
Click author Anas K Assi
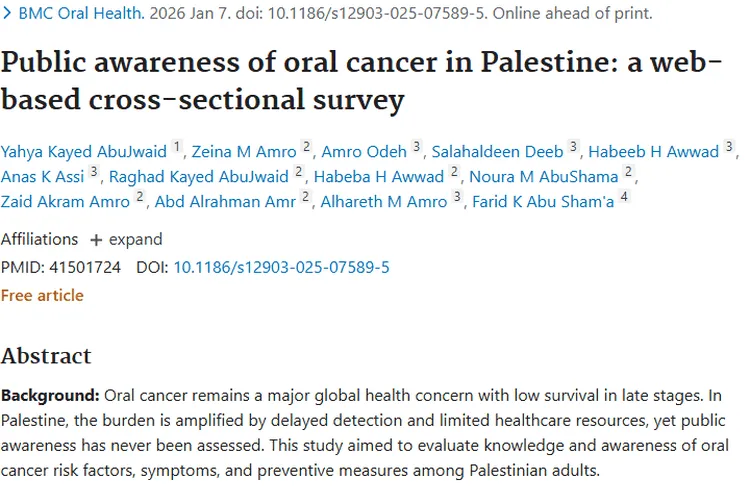click(42, 177)
